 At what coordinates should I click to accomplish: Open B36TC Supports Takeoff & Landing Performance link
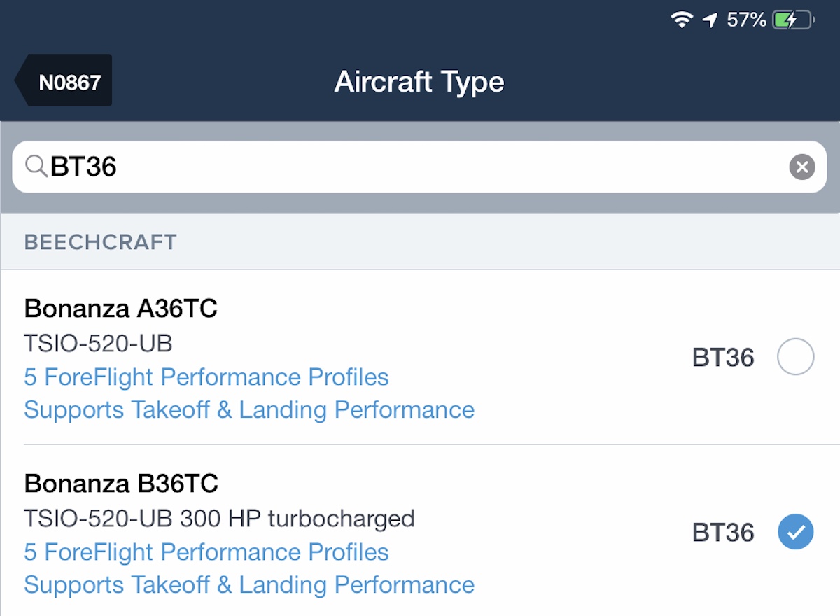click(249, 584)
